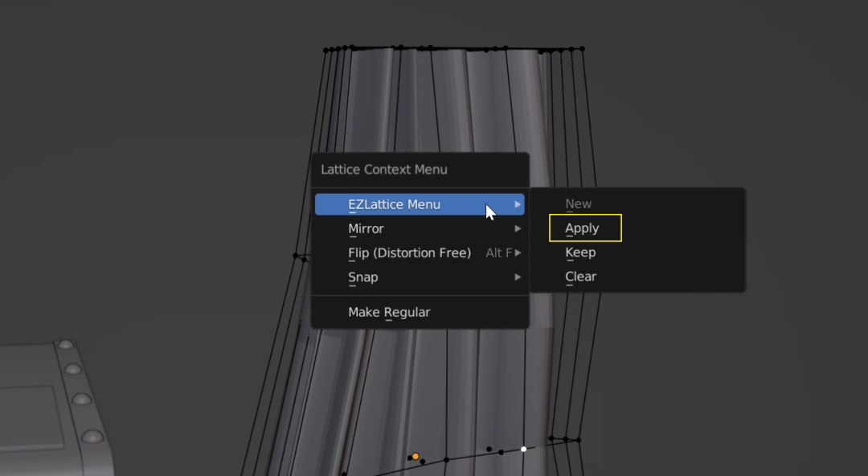Image resolution: width=868 pixels, height=476 pixels.
Task: Select the orange lattice control point
Action: click(416, 457)
